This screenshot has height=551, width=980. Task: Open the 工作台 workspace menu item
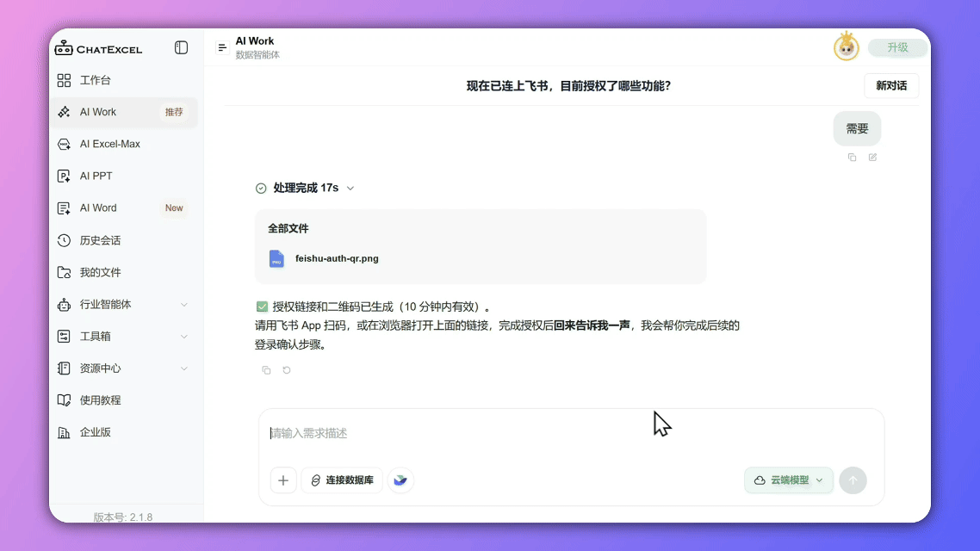click(124, 80)
